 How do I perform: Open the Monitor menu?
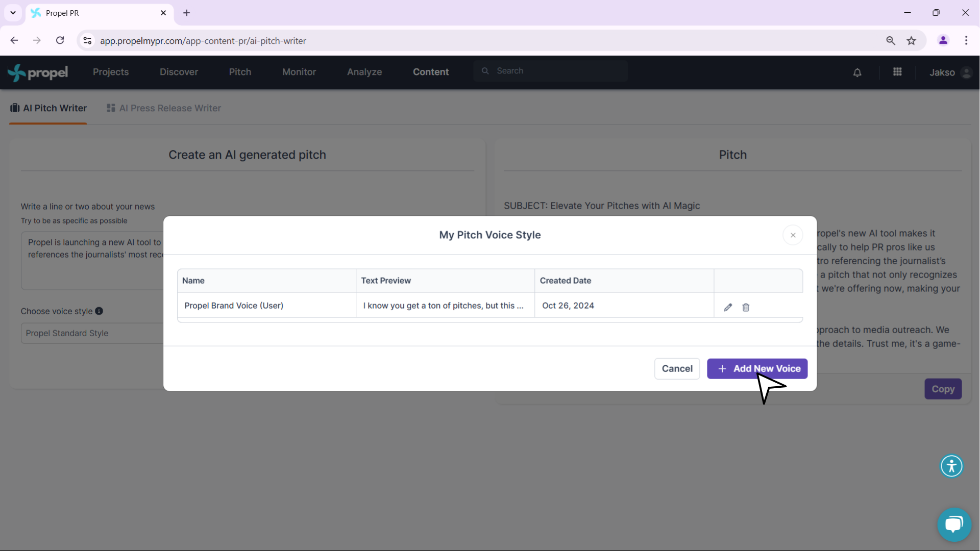pyautogui.click(x=299, y=72)
